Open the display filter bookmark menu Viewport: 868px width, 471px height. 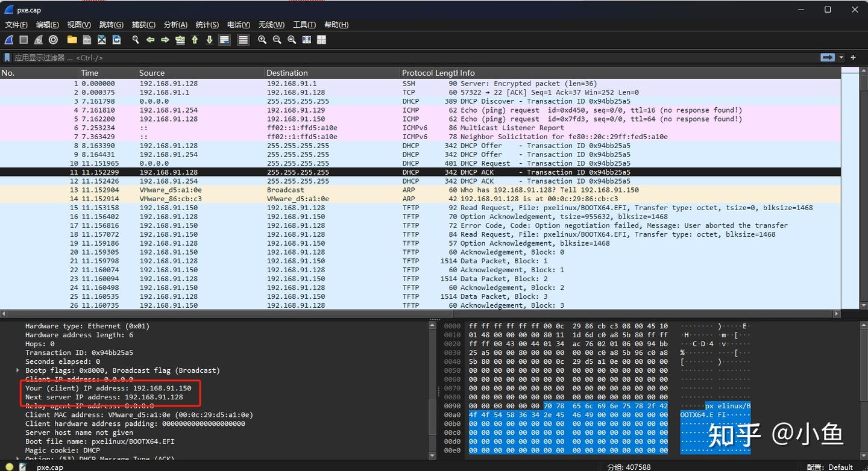(7, 58)
